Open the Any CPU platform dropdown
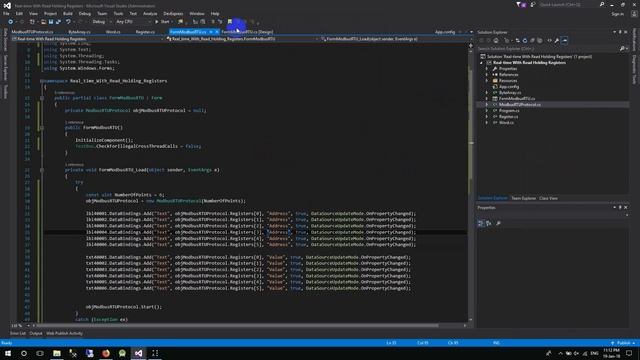The height and width of the screenshot is (360, 640). (x=133, y=22)
